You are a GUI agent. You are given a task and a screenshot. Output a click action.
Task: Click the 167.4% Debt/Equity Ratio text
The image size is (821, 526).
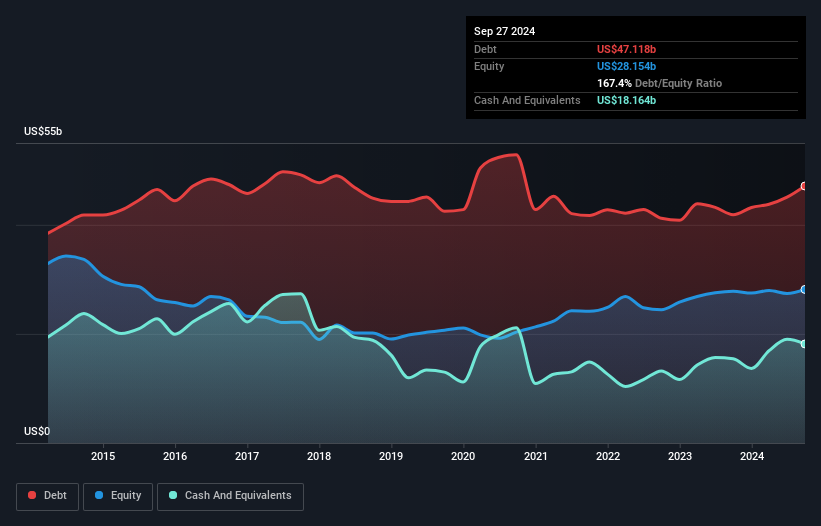[x=659, y=83]
